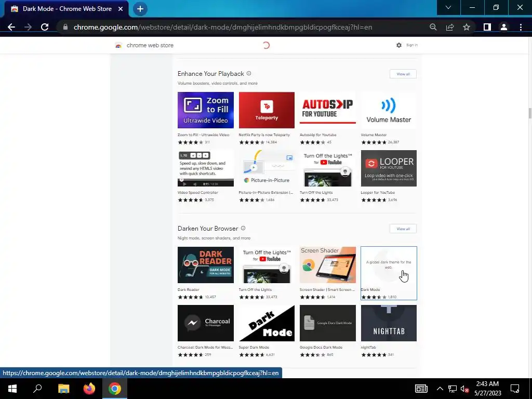Open File Explorer from taskbar
Screen dimensions: 532x399
pos(63,389)
